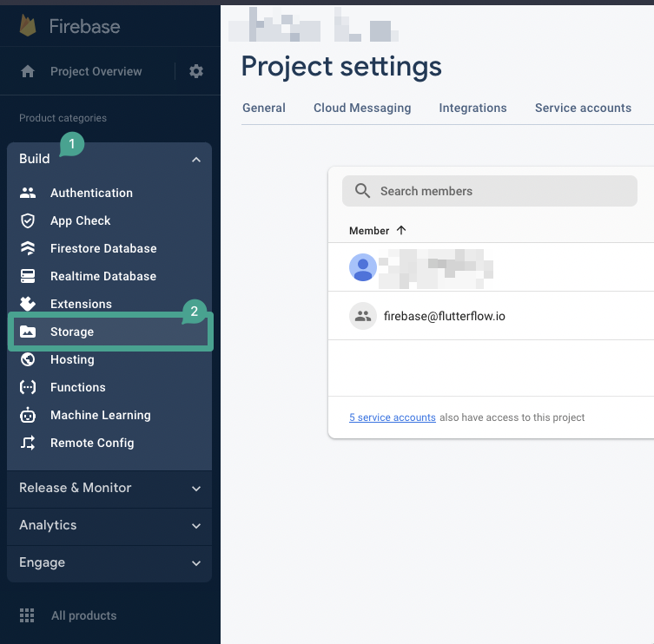654x644 pixels.
Task: Open Extensions in the sidebar
Action: (x=81, y=304)
